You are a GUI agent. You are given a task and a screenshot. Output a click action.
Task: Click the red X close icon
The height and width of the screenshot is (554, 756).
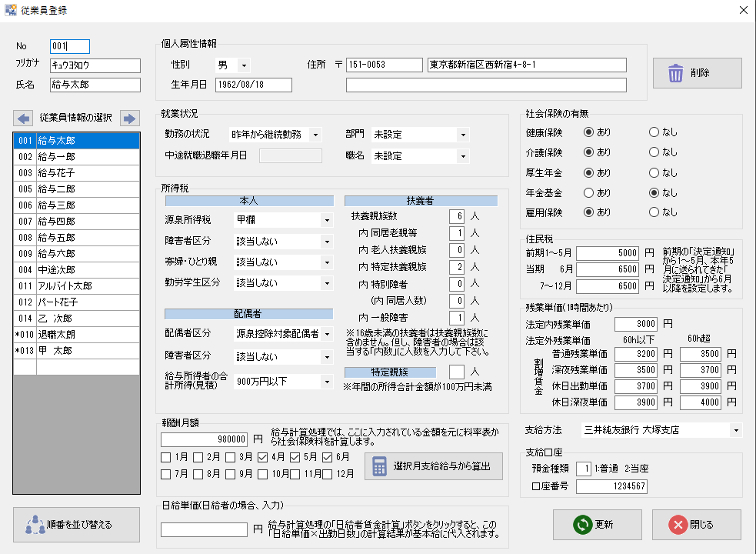(678, 525)
